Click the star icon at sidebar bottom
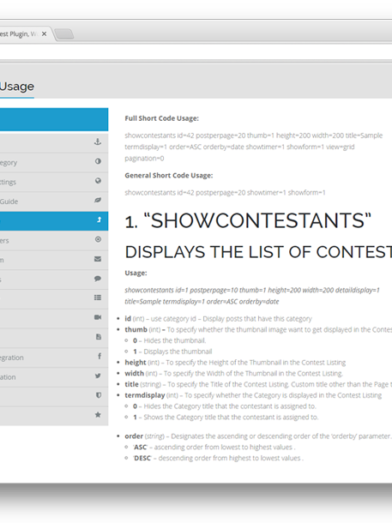Image resolution: width=392 pixels, height=523 pixels. (x=98, y=415)
